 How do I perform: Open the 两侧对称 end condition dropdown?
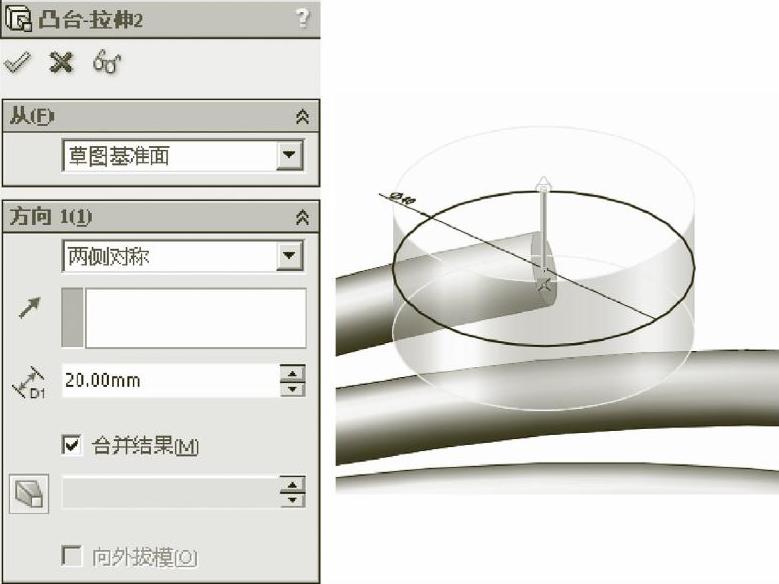290,256
